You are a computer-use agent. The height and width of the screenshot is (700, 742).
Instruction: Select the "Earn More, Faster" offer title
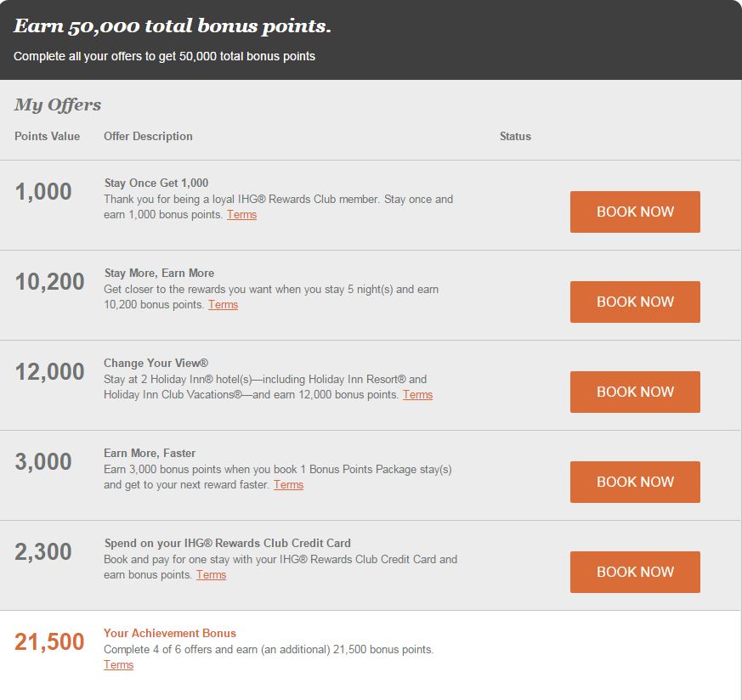(150, 453)
